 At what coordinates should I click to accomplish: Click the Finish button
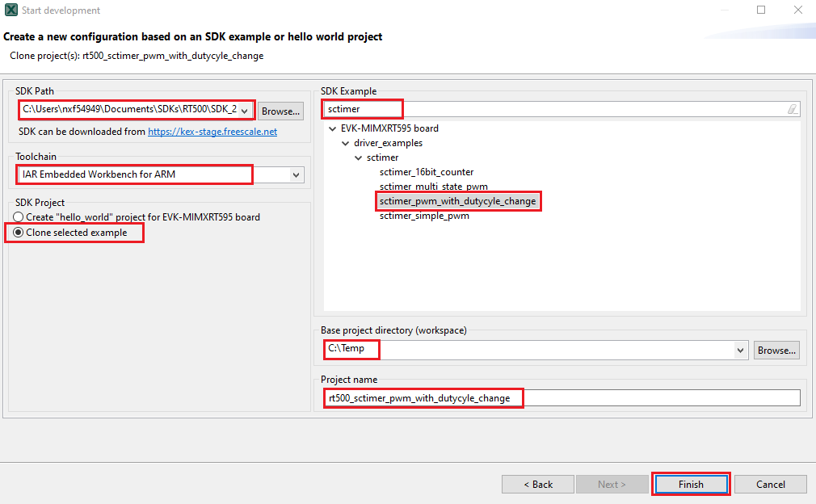[691, 485]
